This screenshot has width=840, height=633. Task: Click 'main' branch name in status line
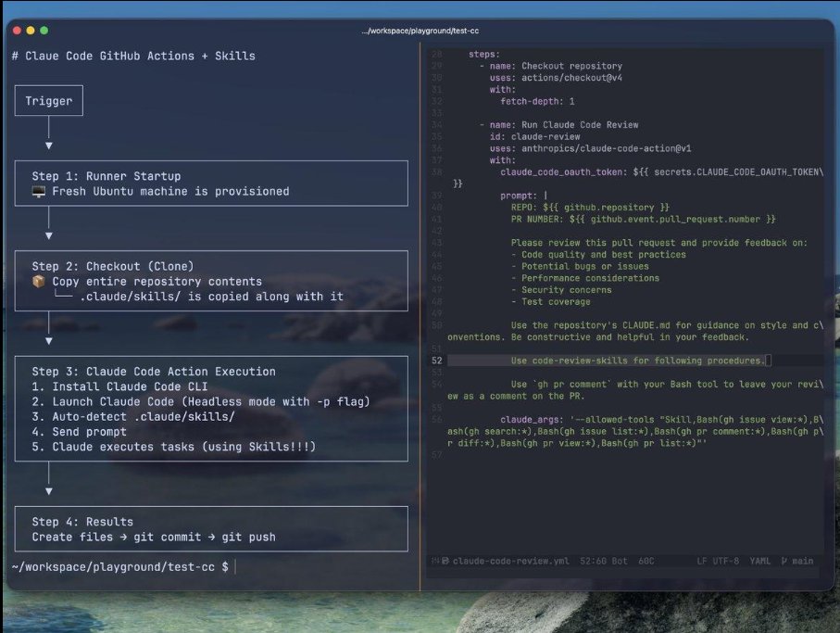pos(803,561)
